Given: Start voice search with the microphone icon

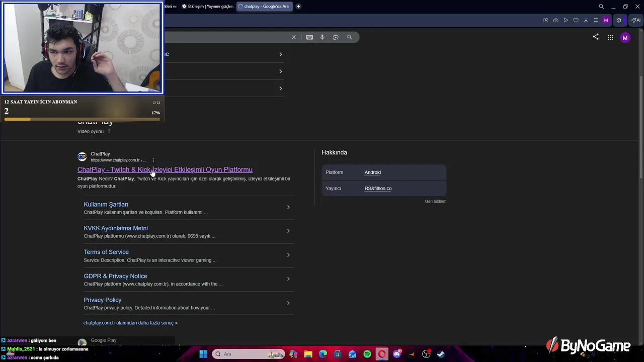Looking at the screenshot, I should 323,37.
